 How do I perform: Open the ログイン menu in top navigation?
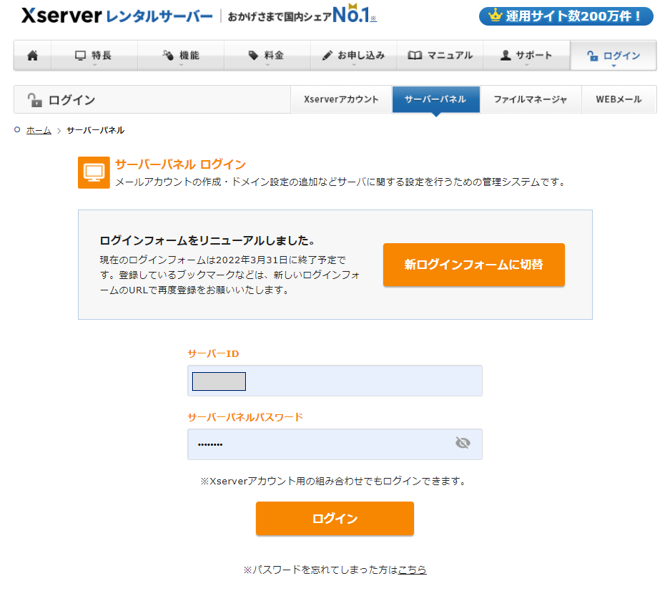coord(613,56)
